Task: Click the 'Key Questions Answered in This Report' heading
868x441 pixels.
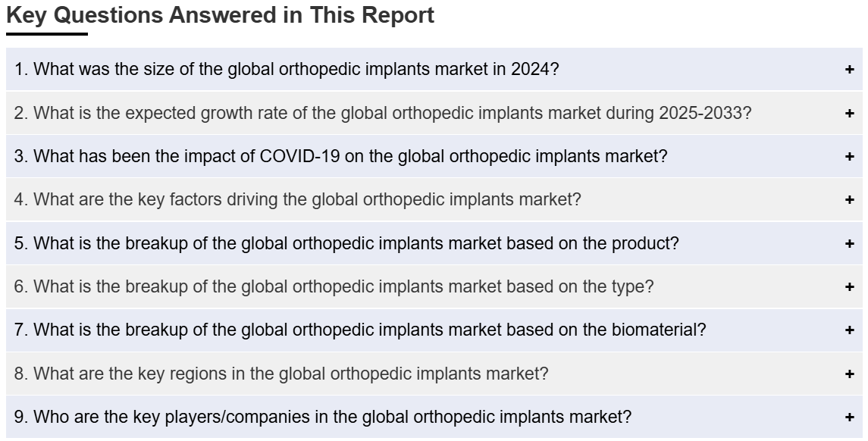Action: [x=220, y=15]
